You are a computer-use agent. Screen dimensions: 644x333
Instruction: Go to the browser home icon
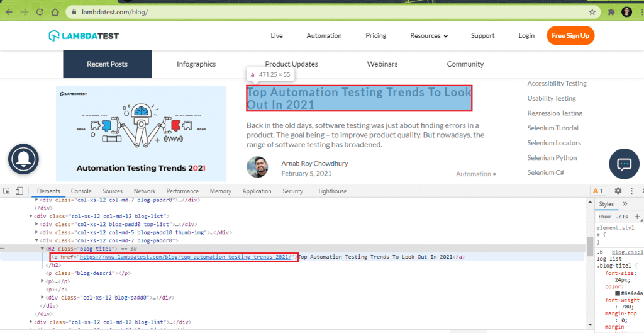[x=55, y=12]
